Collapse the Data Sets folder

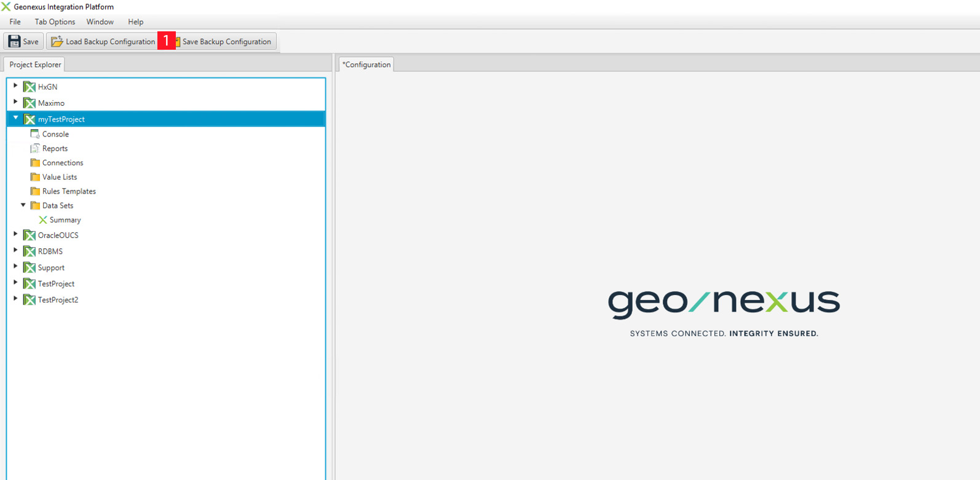tap(23, 205)
